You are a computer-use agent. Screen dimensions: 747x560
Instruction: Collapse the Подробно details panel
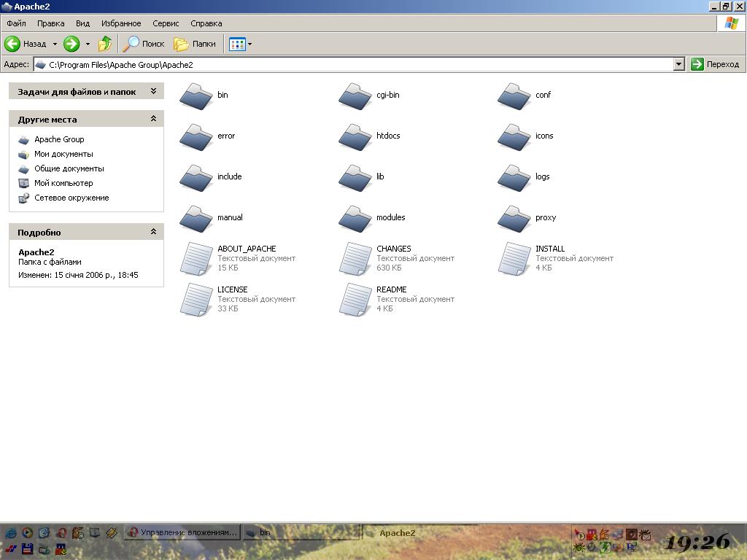point(153,232)
